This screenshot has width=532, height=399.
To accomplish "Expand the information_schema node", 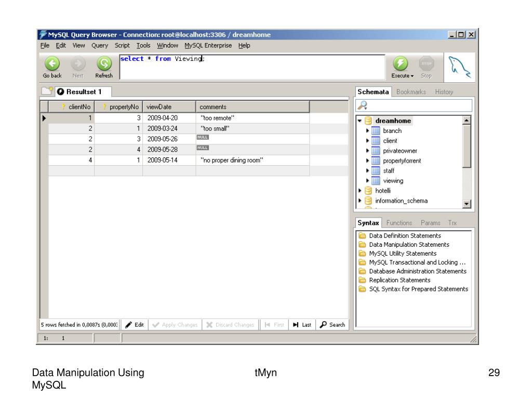I will (360, 201).
